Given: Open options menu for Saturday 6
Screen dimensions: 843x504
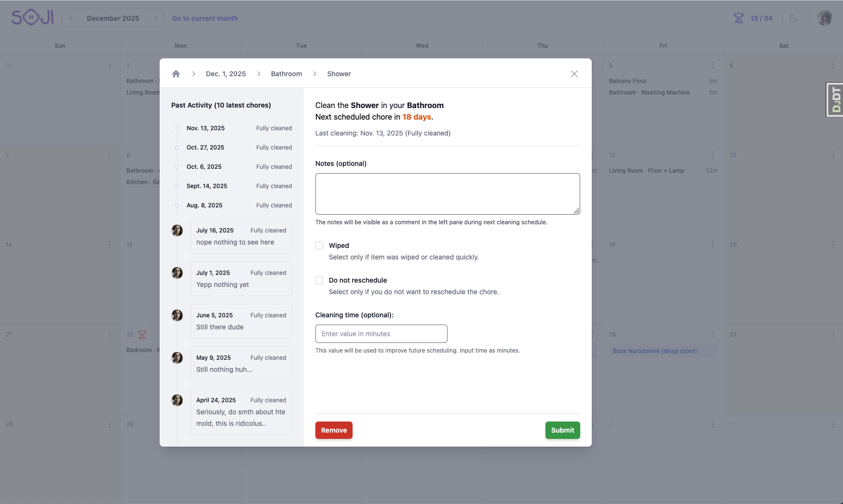Looking at the screenshot, I should pos(833,65).
